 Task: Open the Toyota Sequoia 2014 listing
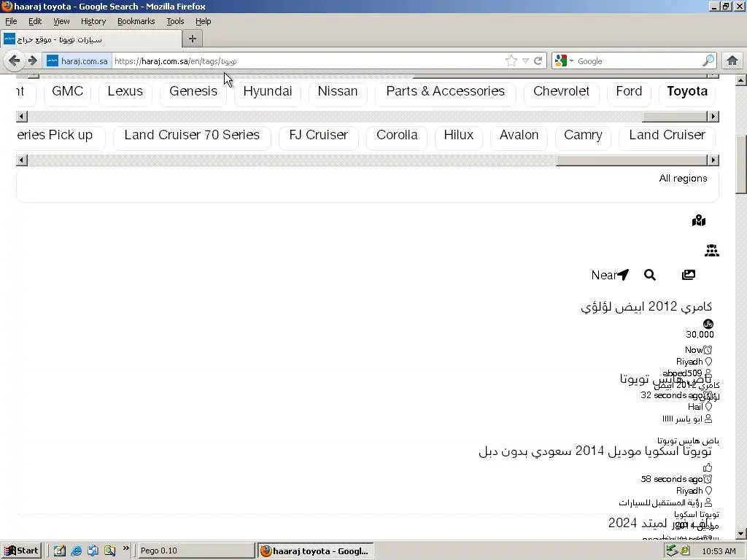pos(595,451)
